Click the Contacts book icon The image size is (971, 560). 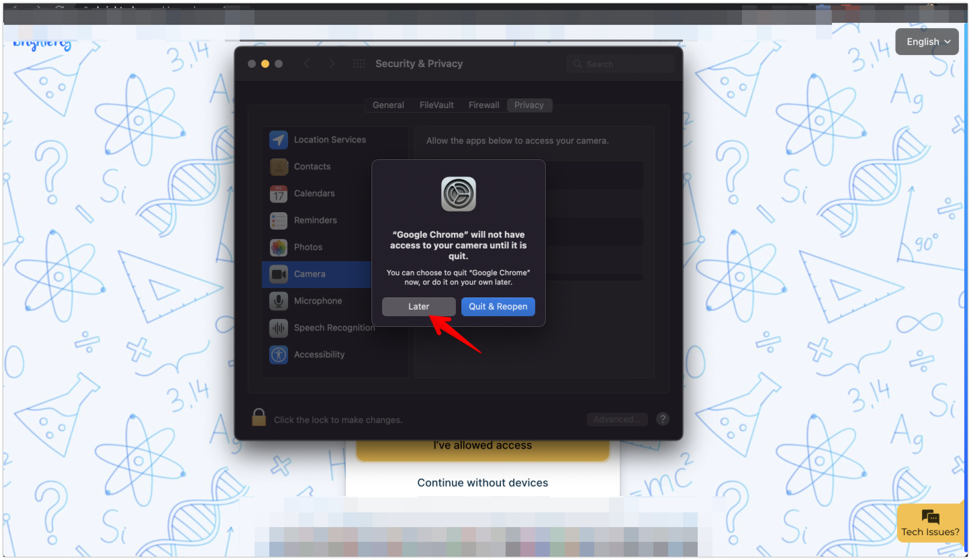[x=279, y=167]
